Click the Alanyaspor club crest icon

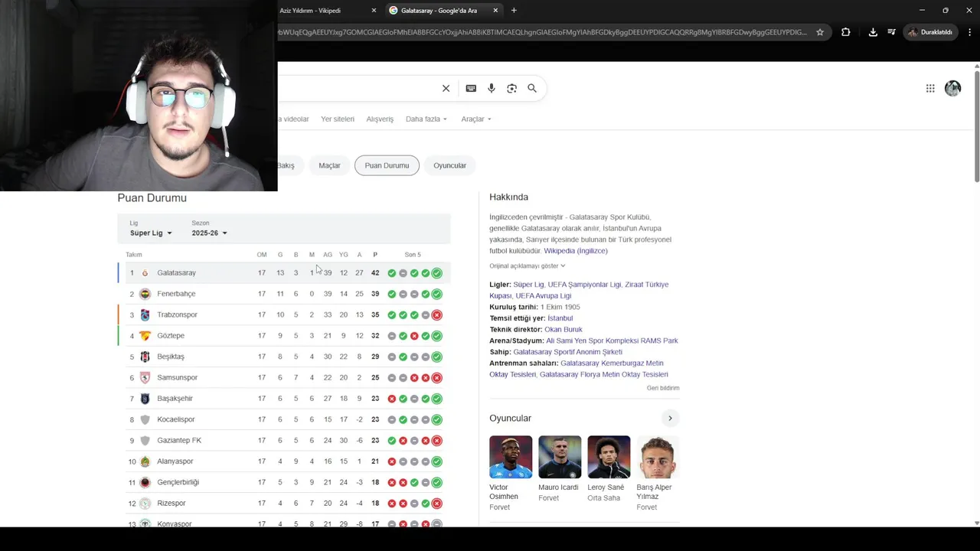(x=145, y=461)
